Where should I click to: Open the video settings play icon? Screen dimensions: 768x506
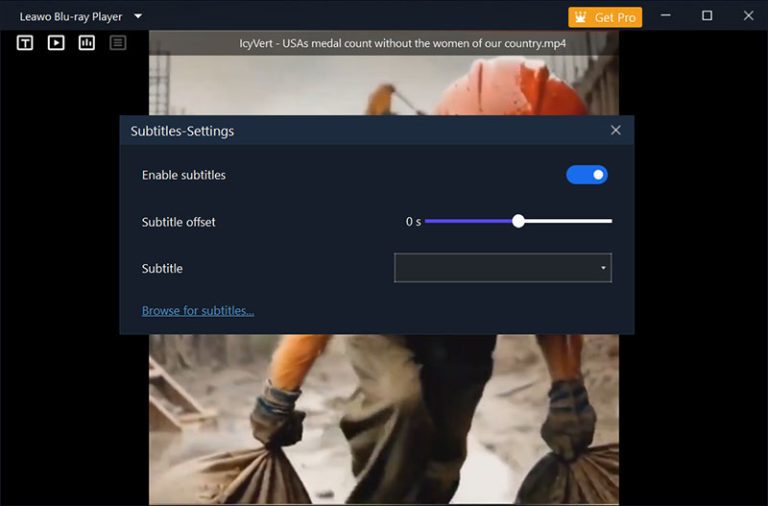[x=56, y=43]
